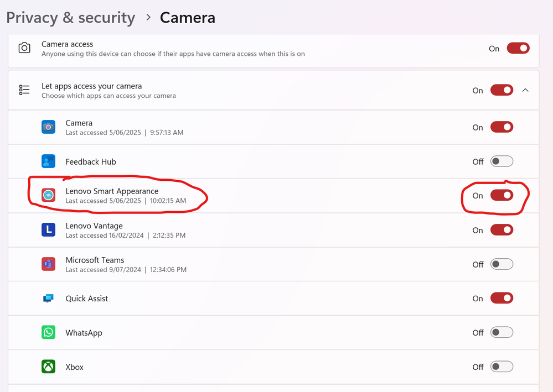Click the breadcrumb chevron before Camera
Viewport: 553px width, 392px height.
[148, 17]
